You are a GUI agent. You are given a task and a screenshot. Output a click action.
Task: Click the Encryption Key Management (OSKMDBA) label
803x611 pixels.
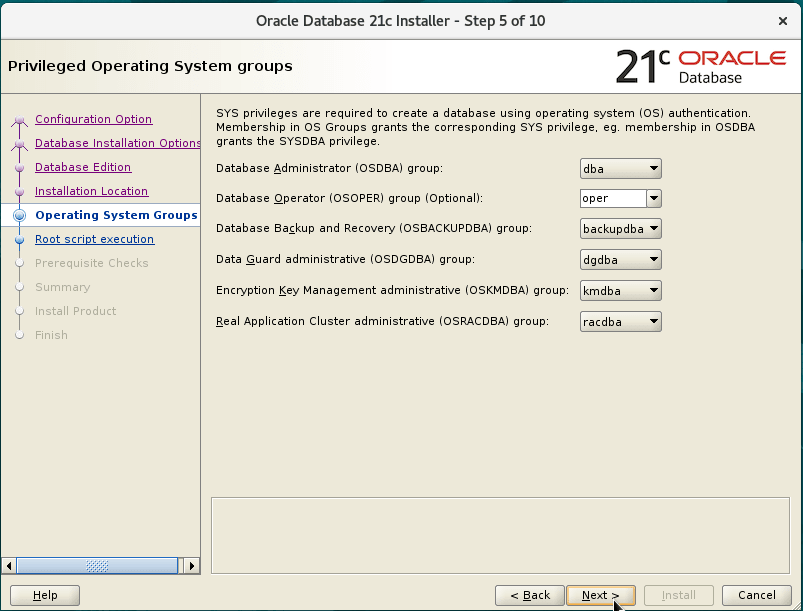(x=392, y=290)
